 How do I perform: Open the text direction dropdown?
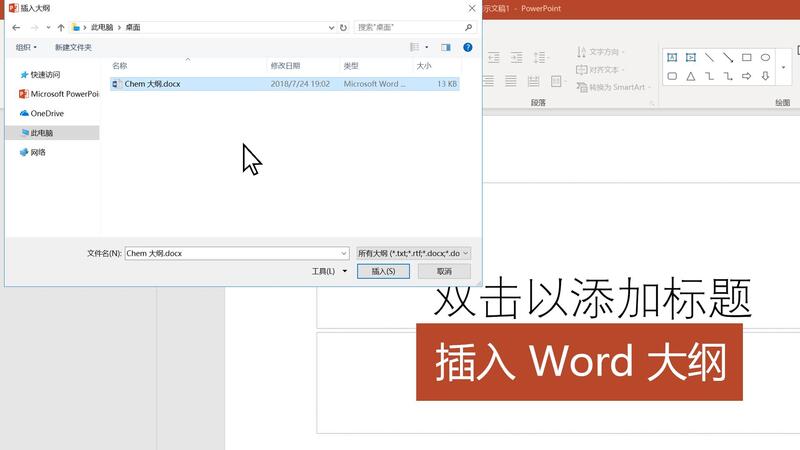(x=601, y=52)
